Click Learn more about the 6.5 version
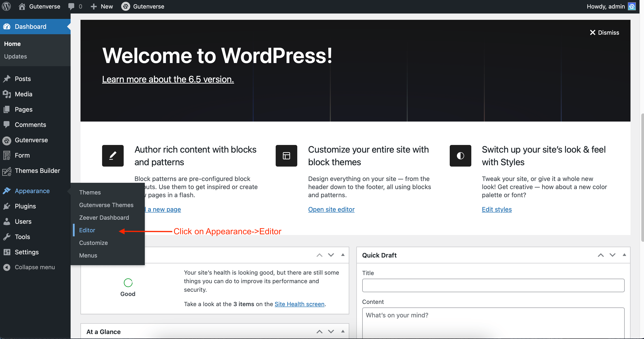This screenshot has height=339, width=644. pos(168,79)
